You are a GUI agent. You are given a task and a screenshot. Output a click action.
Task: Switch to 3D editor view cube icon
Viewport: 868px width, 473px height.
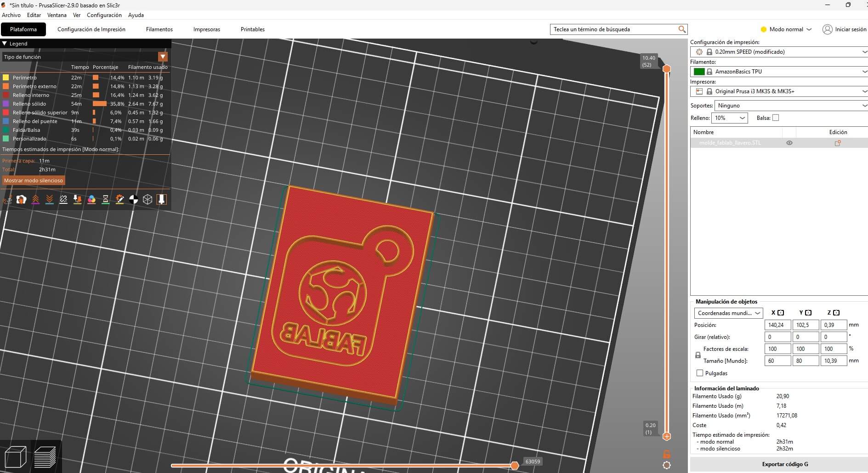point(15,457)
